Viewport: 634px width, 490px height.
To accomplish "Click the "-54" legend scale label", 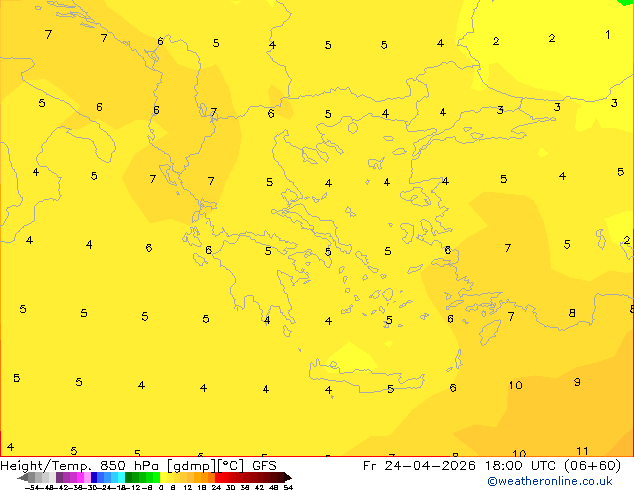I will 32,487.
